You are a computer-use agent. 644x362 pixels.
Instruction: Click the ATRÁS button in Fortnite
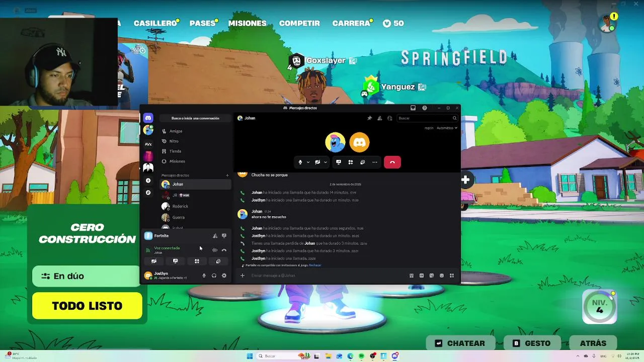tap(593, 343)
